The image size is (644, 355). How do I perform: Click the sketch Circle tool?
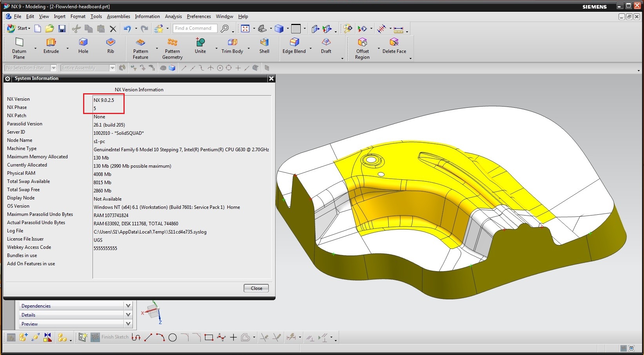click(x=172, y=337)
